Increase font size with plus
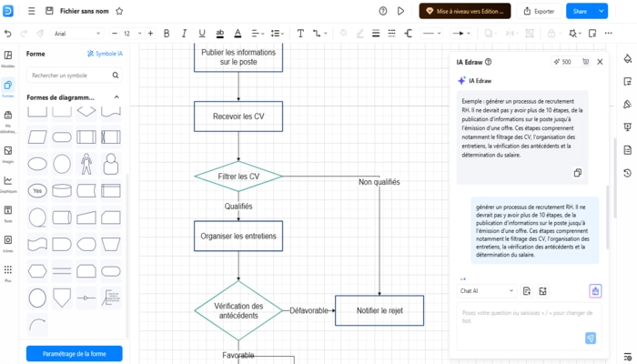 150,34
